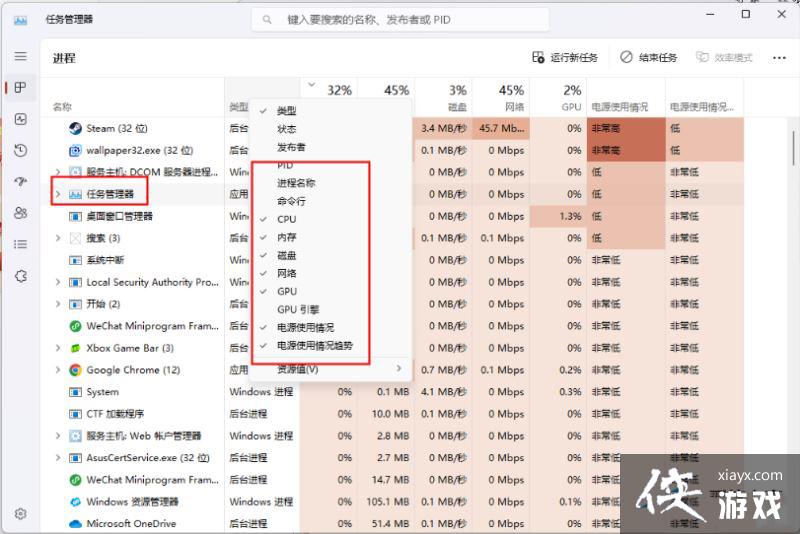Image resolution: width=800 pixels, height=534 pixels.
Task: Select the Processes sidebar icon
Action: tap(20, 88)
